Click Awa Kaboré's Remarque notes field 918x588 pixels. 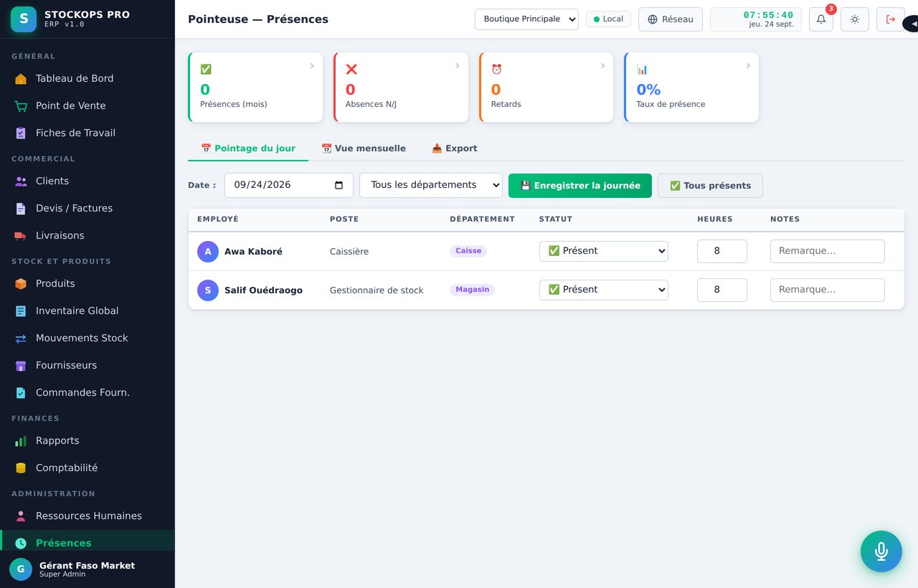828,251
